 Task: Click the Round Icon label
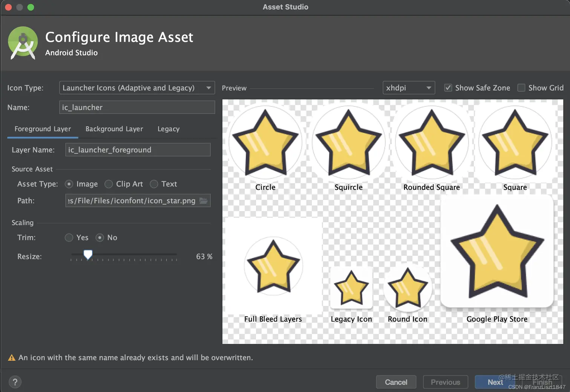pos(408,319)
